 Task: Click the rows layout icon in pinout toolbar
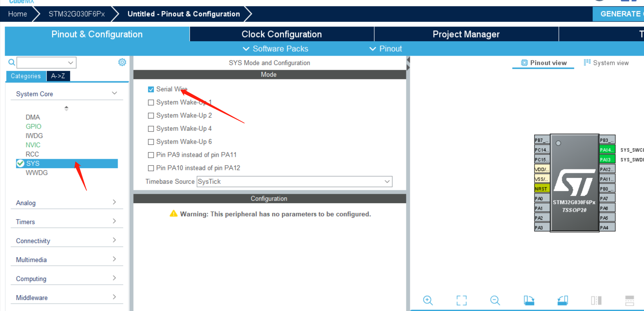(x=630, y=300)
